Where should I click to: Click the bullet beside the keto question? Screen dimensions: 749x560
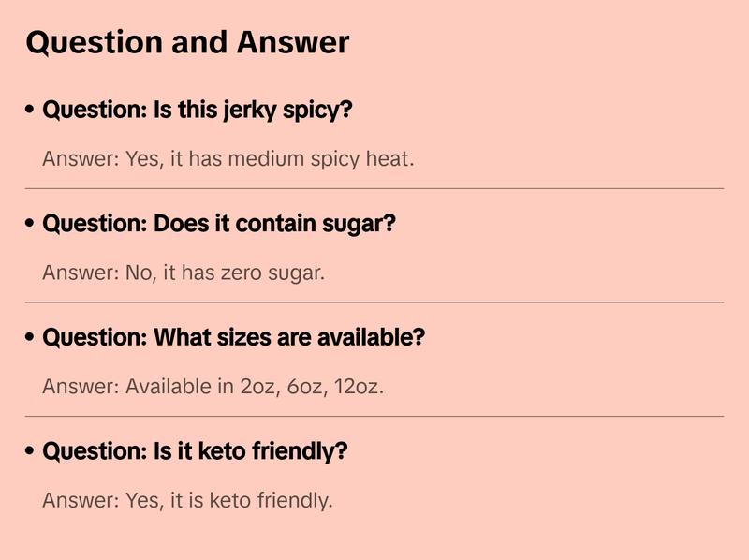(x=31, y=451)
